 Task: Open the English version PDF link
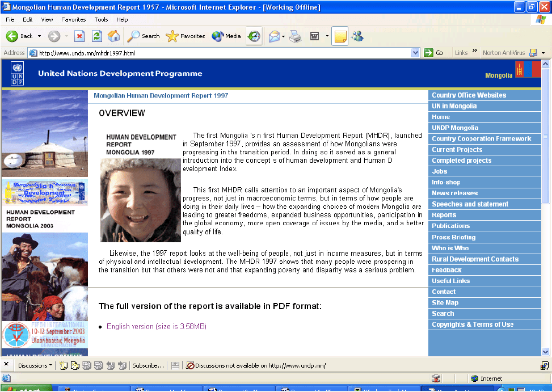coord(156,326)
